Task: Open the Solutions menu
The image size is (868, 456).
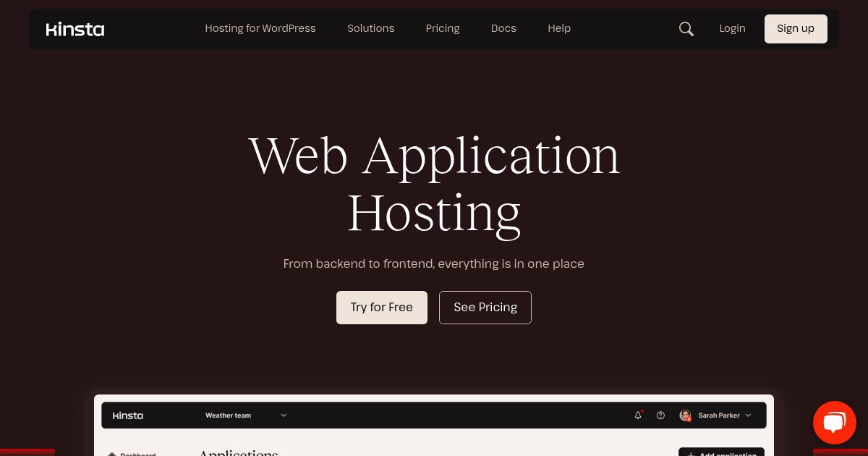Action: pos(370,28)
